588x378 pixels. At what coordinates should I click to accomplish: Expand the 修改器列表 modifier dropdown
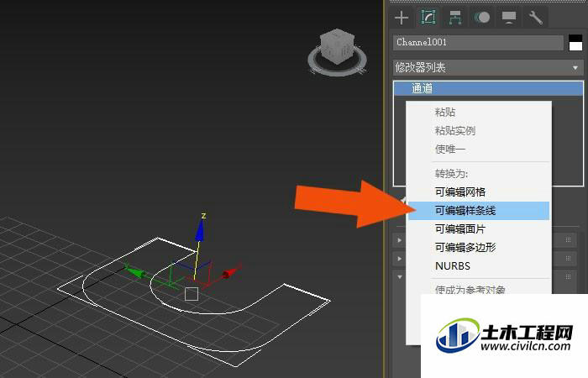coord(488,67)
